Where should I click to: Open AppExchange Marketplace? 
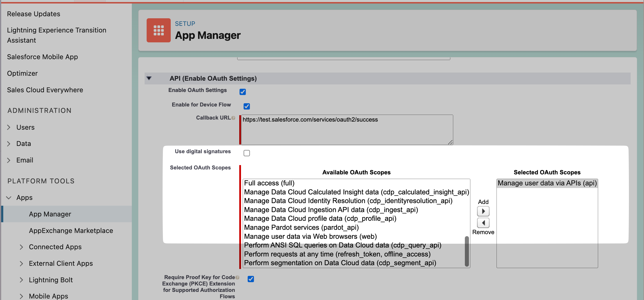(x=71, y=231)
